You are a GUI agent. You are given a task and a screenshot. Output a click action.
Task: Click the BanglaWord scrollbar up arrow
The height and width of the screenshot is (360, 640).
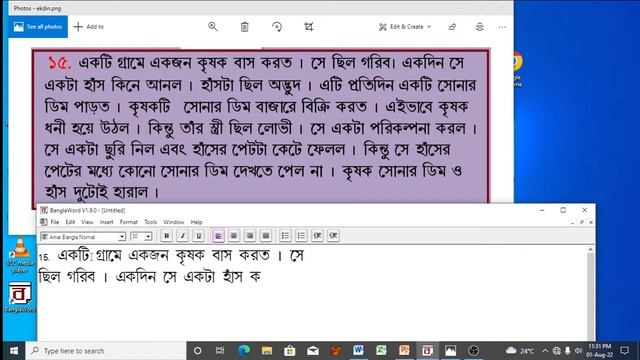[590, 249]
